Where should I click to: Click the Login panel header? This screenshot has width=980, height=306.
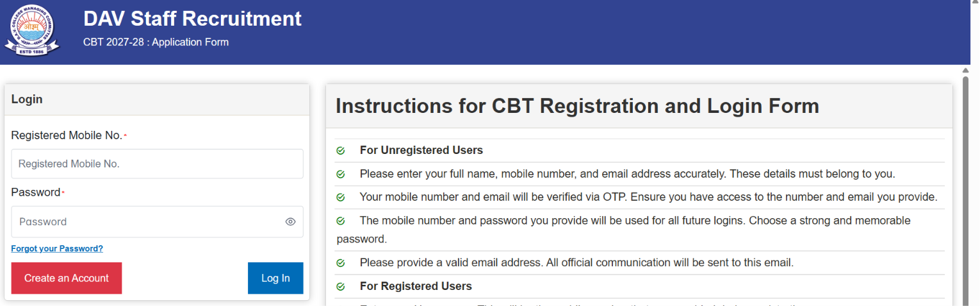157,99
